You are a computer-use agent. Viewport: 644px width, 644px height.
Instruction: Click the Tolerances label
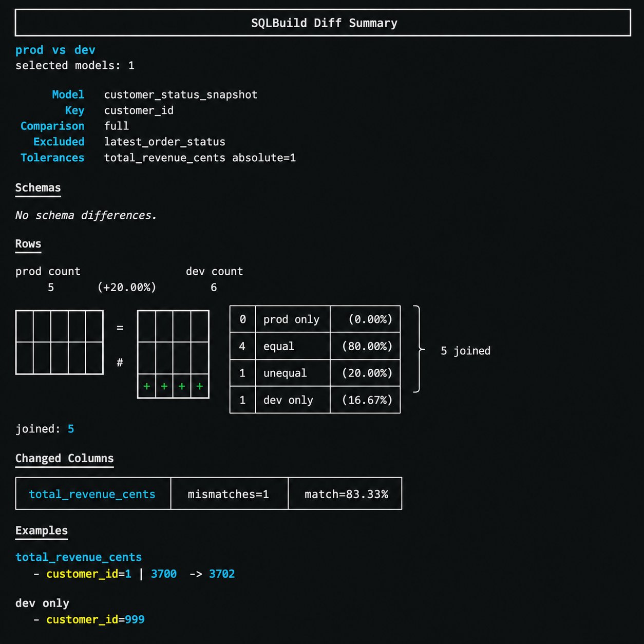click(52, 158)
